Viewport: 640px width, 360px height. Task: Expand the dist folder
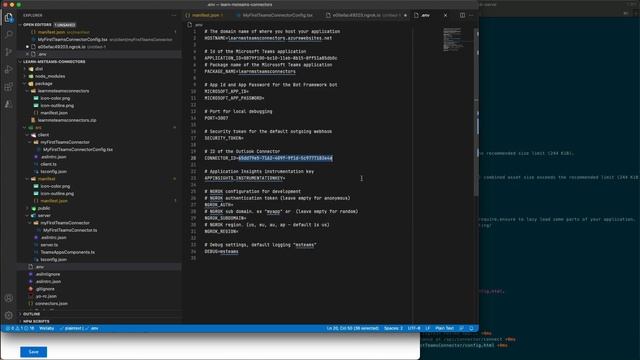(x=39, y=69)
